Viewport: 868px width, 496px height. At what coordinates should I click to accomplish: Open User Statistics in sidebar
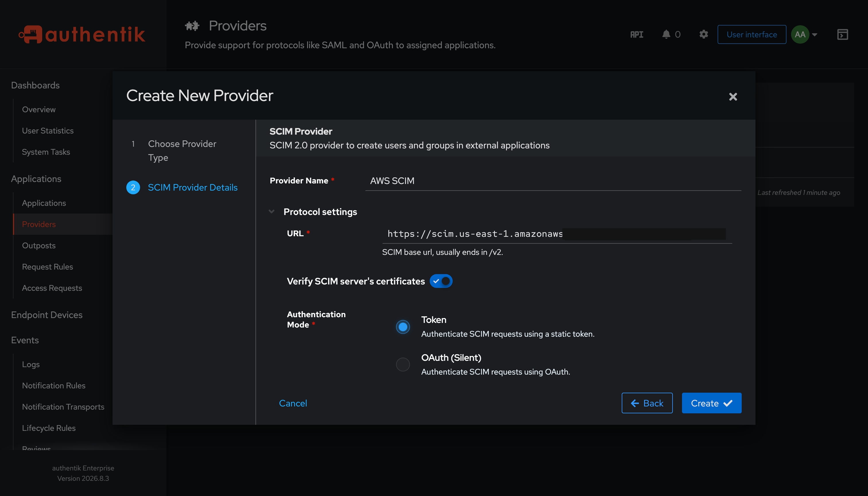48,131
